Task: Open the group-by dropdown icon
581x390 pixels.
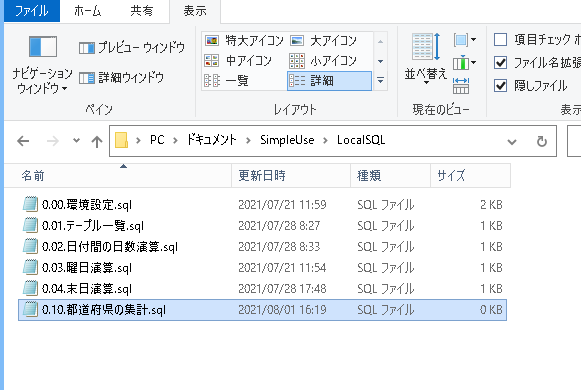Action: coord(465,39)
